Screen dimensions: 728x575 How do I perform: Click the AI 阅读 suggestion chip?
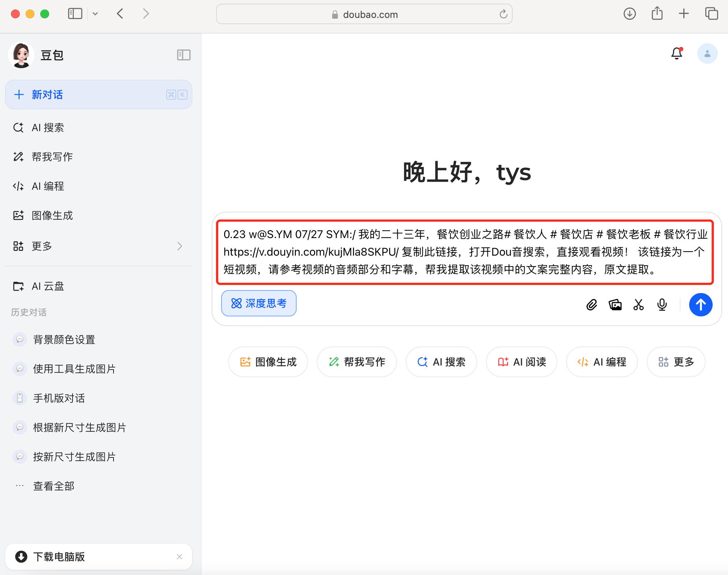coord(521,362)
